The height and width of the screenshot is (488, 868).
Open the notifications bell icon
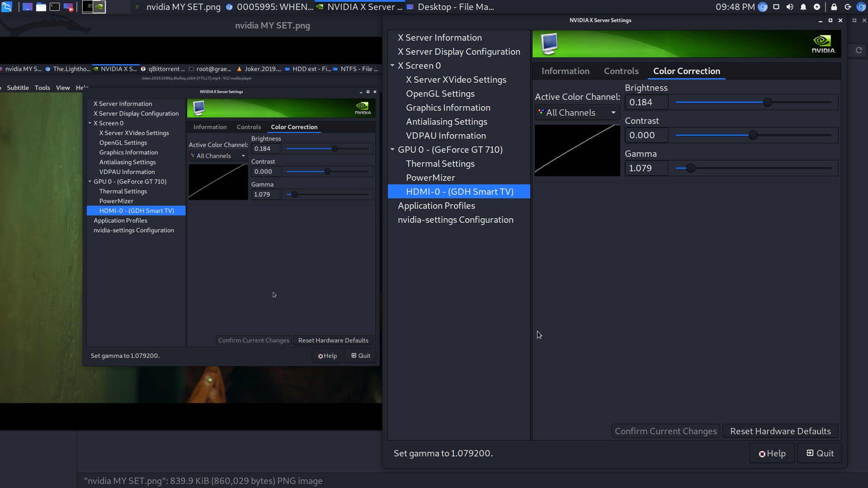(803, 7)
